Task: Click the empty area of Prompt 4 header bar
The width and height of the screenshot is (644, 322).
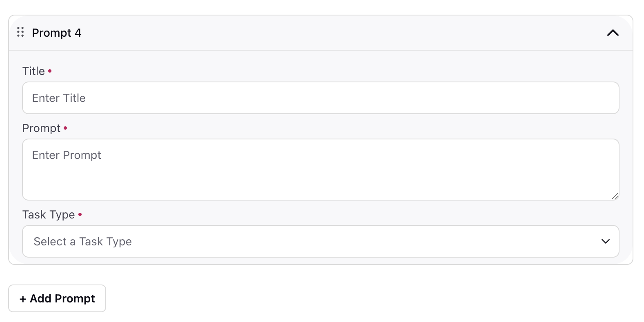Action: click(343, 33)
